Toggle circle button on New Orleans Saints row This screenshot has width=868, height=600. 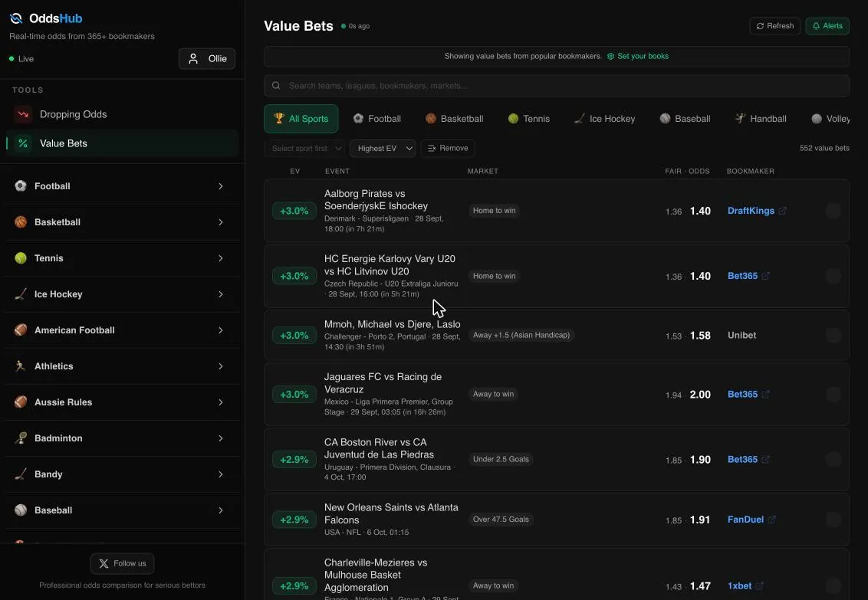tap(833, 520)
